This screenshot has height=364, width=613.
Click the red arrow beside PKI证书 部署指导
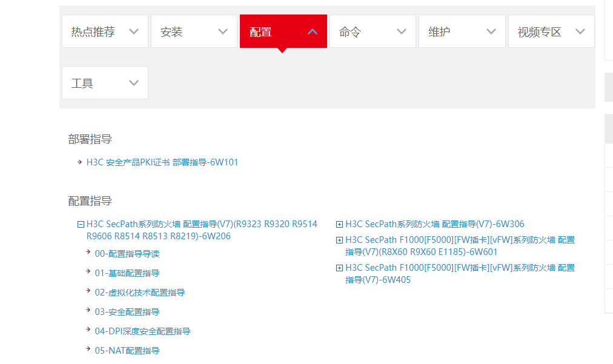point(80,162)
